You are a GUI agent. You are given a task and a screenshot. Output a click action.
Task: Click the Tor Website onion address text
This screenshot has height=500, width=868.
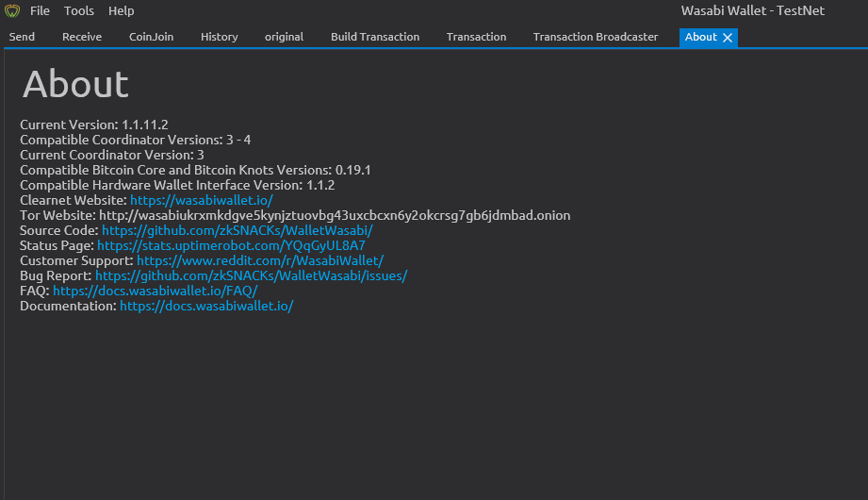[x=335, y=215]
